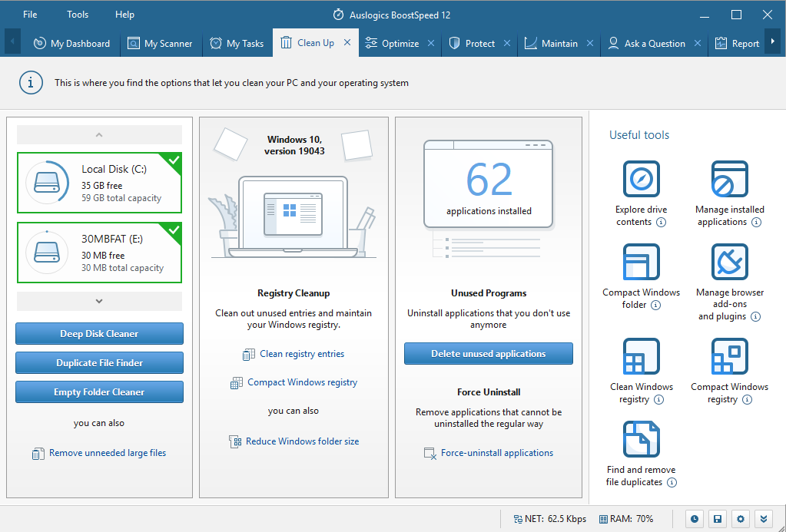
Task: Open settings via the gear icon
Action: [740, 519]
